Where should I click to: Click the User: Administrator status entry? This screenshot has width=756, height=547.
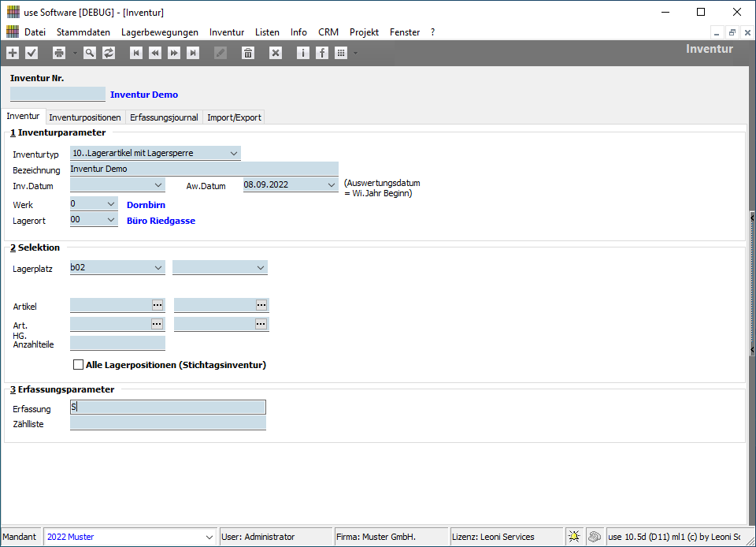point(276,537)
